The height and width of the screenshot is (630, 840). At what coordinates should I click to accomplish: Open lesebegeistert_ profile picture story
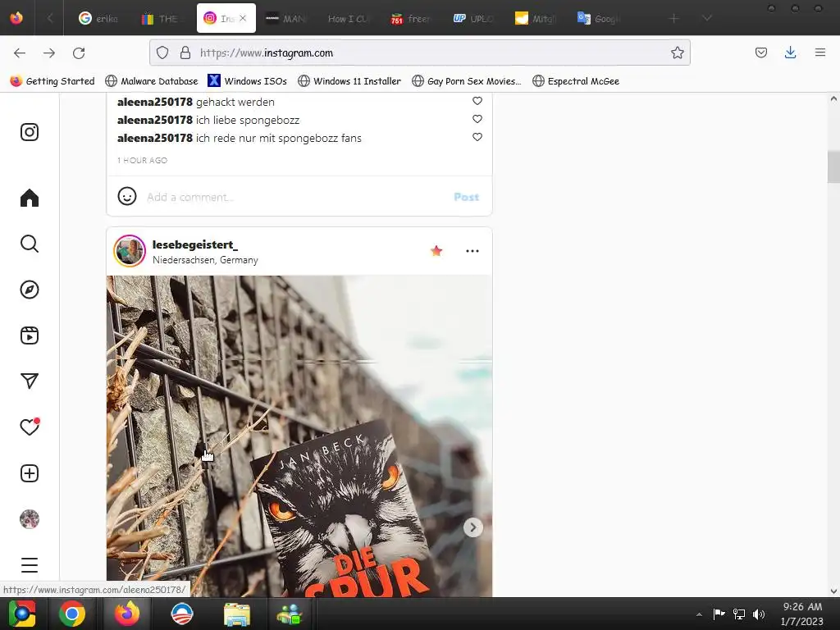(130, 251)
